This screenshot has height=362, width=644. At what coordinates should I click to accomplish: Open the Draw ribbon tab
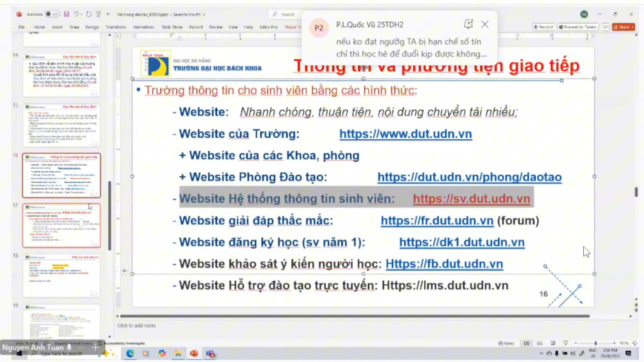coord(74,27)
